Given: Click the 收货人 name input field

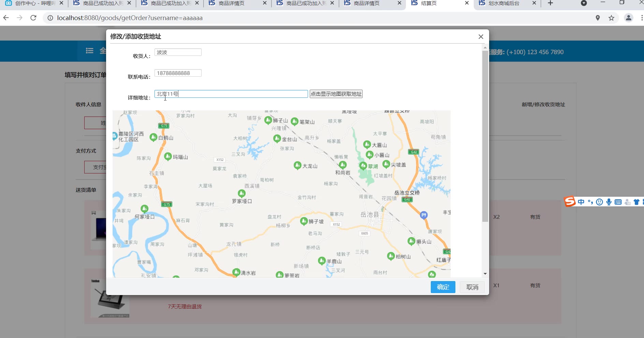Looking at the screenshot, I should pos(178,52).
